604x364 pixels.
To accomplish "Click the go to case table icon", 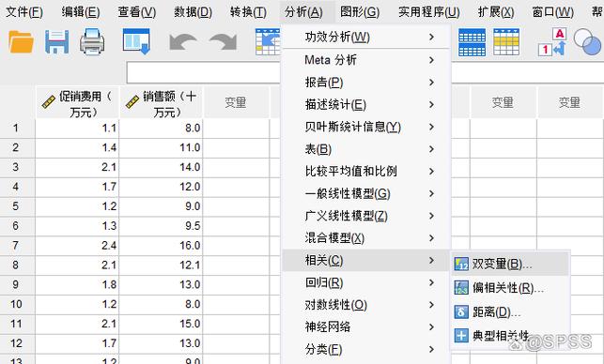I will tap(268, 41).
